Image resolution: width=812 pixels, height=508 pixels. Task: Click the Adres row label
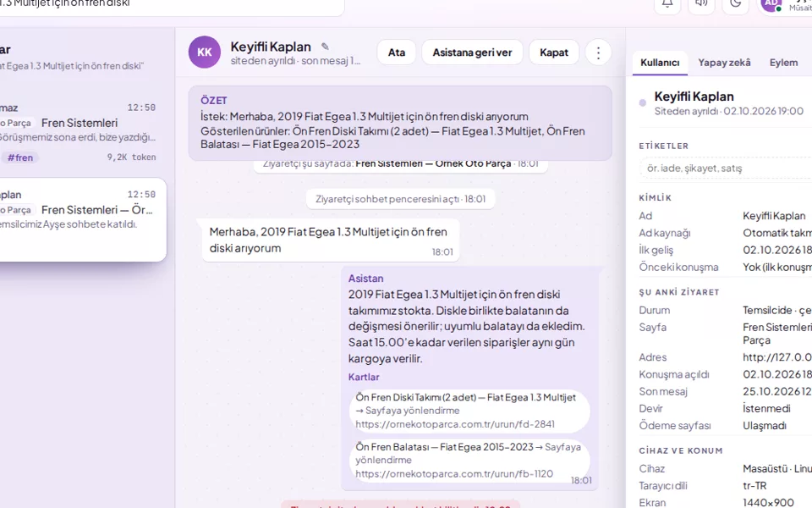pyautogui.click(x=652, y=357)
